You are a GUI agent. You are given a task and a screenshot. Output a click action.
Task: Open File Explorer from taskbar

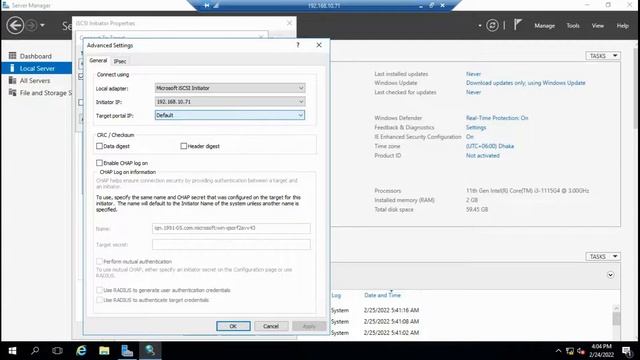click(104, 351)
